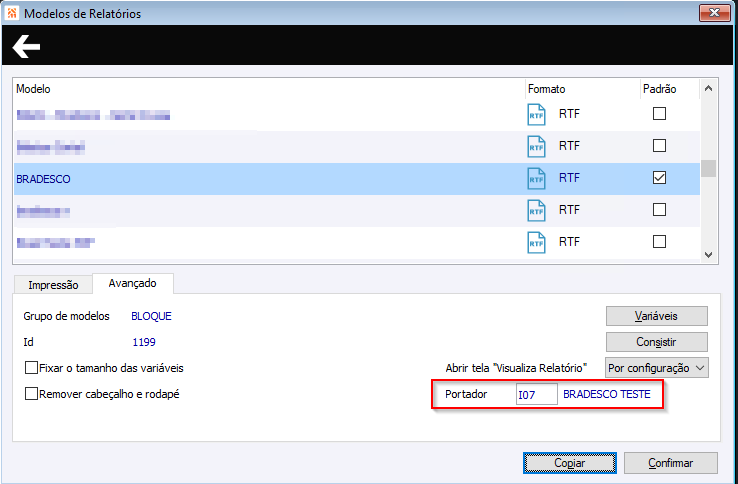Image resolution: width=738 pixels, height=484 pixels.
Task: Click the RTF file icon in last row
Action: click(x=536, y=243)
